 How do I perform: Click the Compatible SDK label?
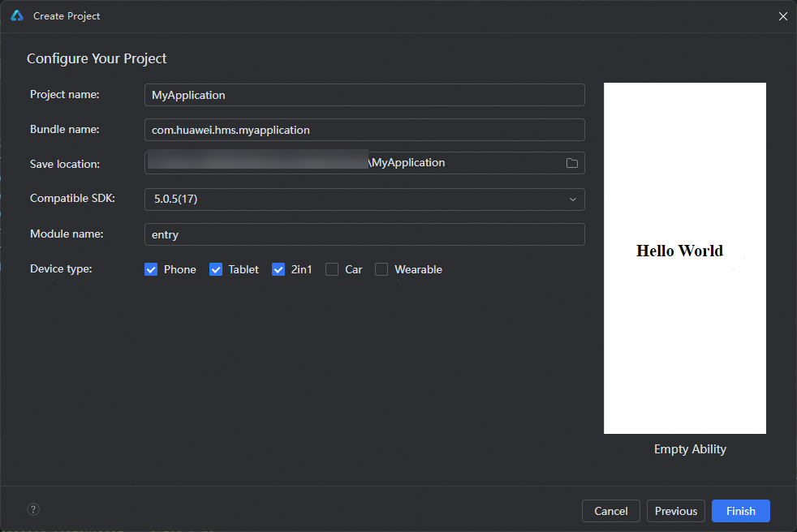tap(73, 198)
